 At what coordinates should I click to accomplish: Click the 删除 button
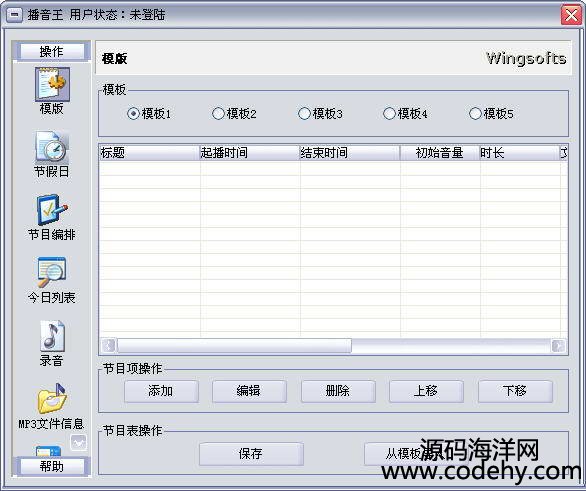click(x=338, y=391)
